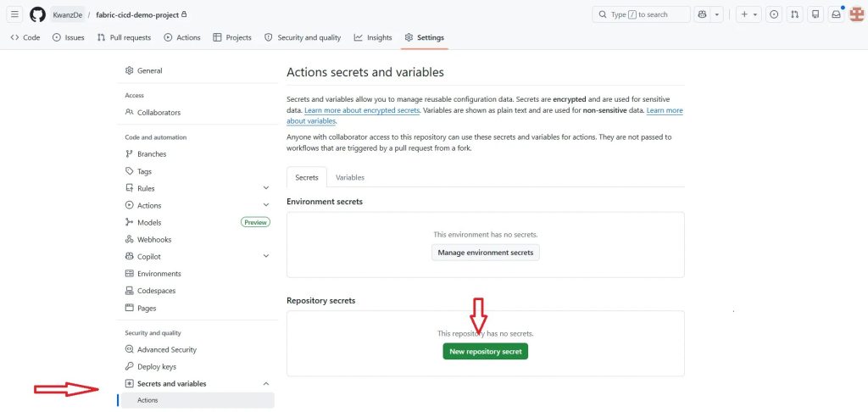Screen dimensions: 868x412
Task: Open the create new plus menu
Action: (748, 14)
